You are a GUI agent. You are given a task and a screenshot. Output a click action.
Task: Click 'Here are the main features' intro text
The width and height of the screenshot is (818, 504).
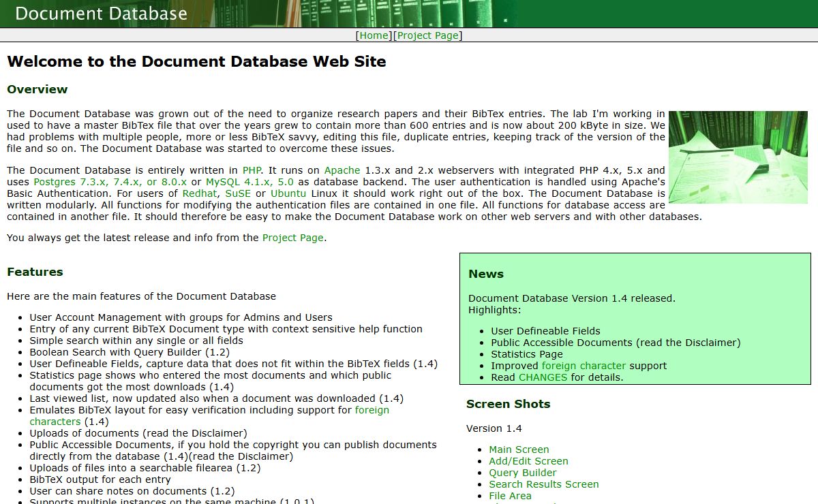coord(141,296)
